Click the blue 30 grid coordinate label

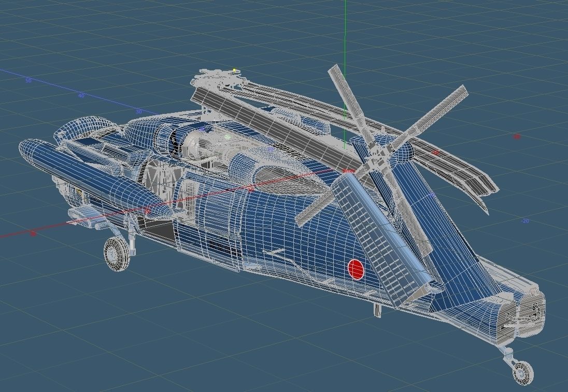(x=138, y=110)
